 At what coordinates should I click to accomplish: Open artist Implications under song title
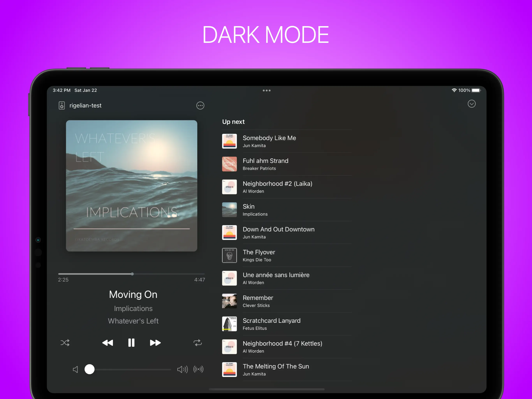click(x=133, y=308)
